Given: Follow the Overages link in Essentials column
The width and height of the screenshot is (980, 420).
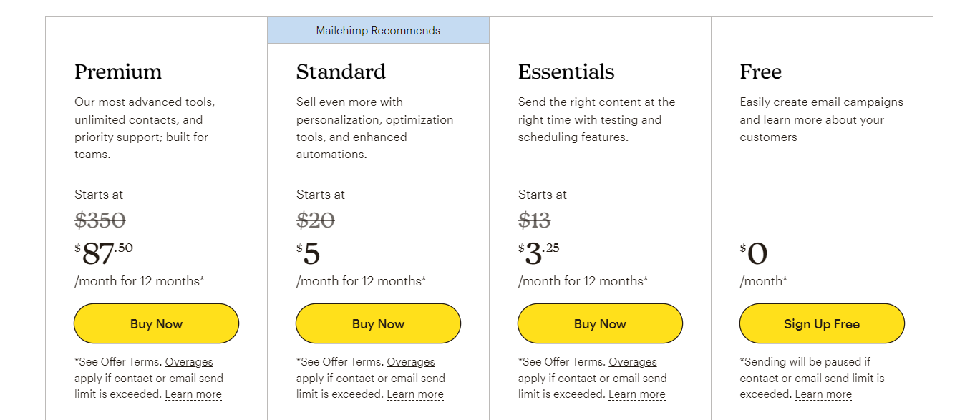Looking at the screenshot, I should tap(633, 362).
